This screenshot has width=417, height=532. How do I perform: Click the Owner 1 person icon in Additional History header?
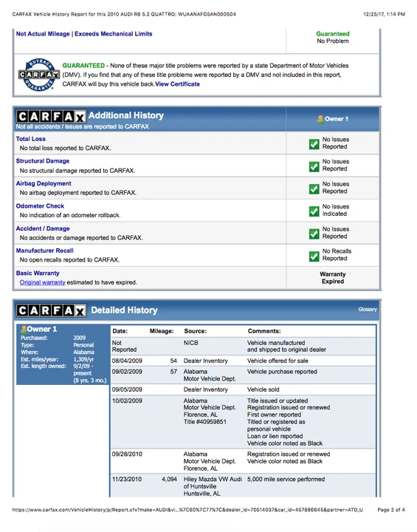click(320, 119)
